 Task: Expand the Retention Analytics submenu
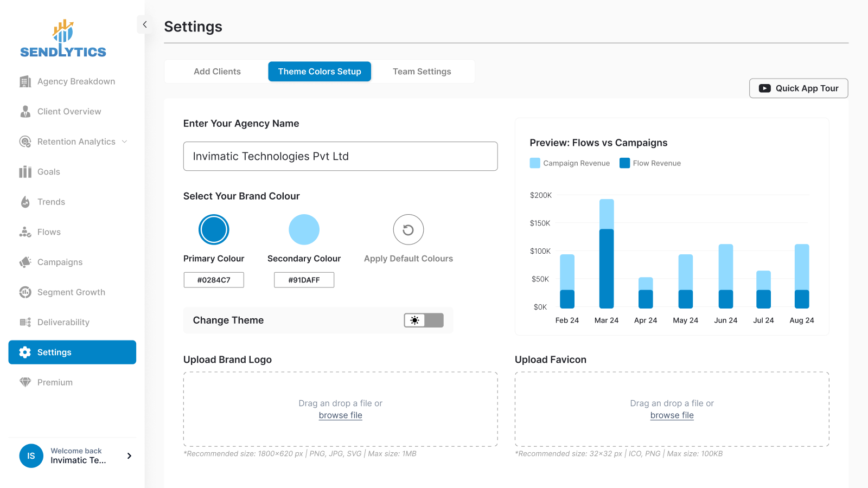tap(125, 142)
